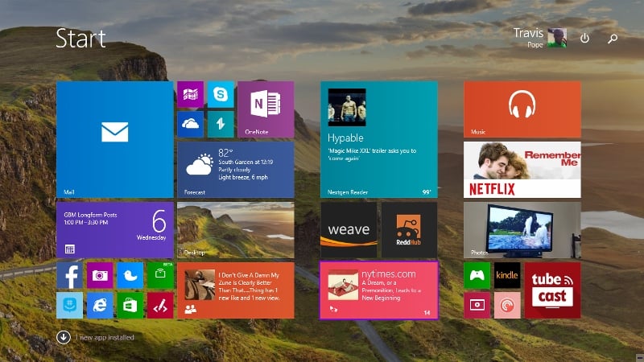
Task: Open the Forecast weather tile
Action: (x=235, y=170)
